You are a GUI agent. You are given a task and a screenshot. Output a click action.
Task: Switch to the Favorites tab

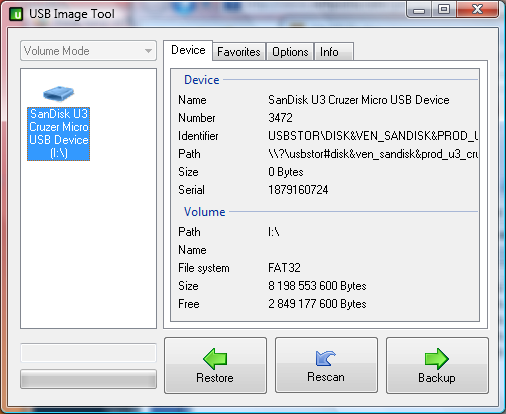tap(239, 52)
